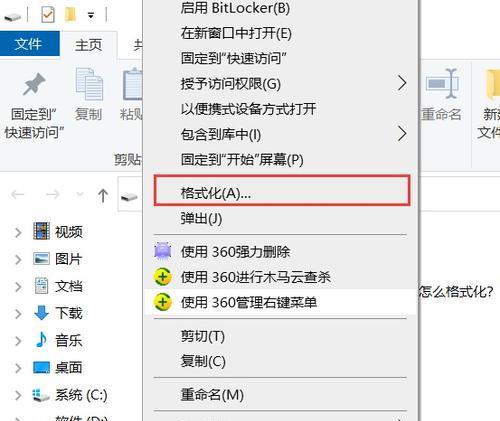Click the properties checkmark icon in title bar
The image size is (500, 421).
point(48,15)
